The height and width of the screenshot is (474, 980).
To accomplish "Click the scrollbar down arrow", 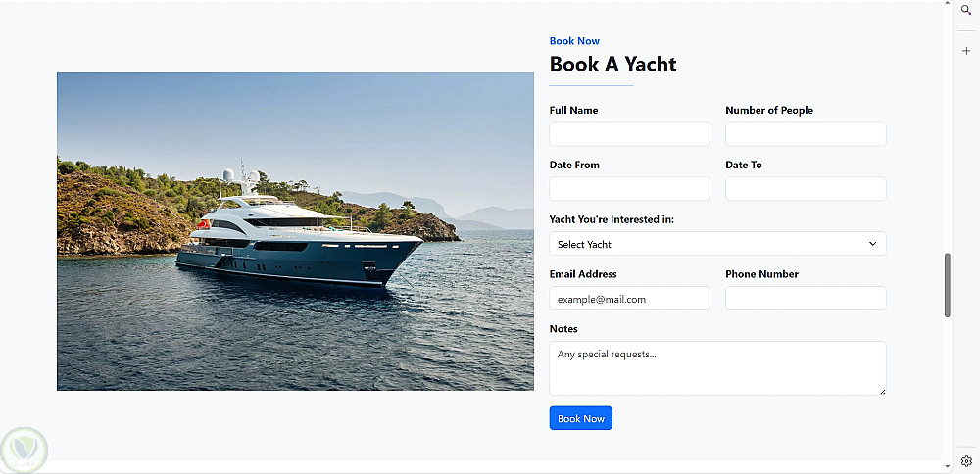I will coord(947,466).
